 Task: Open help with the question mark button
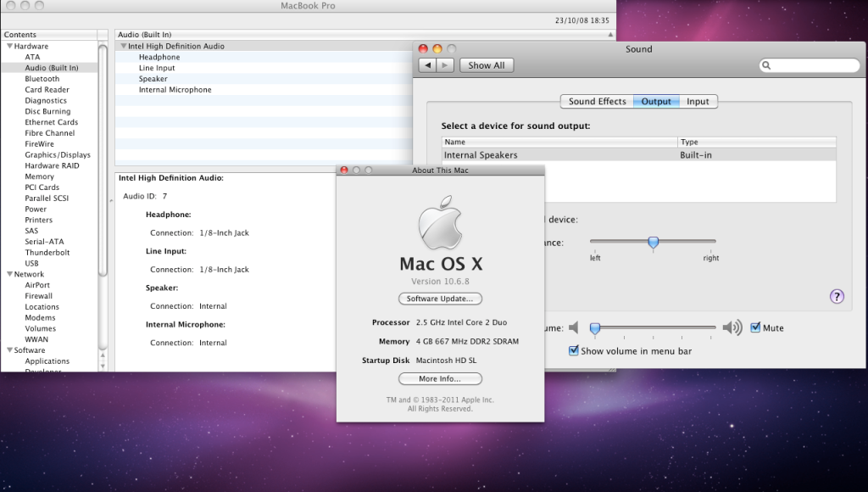837,296
